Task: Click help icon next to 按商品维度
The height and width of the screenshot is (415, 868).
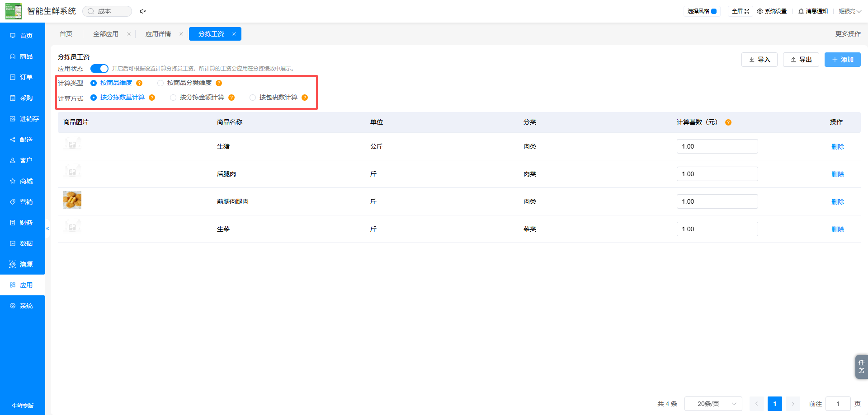Action: coord(139,83)
